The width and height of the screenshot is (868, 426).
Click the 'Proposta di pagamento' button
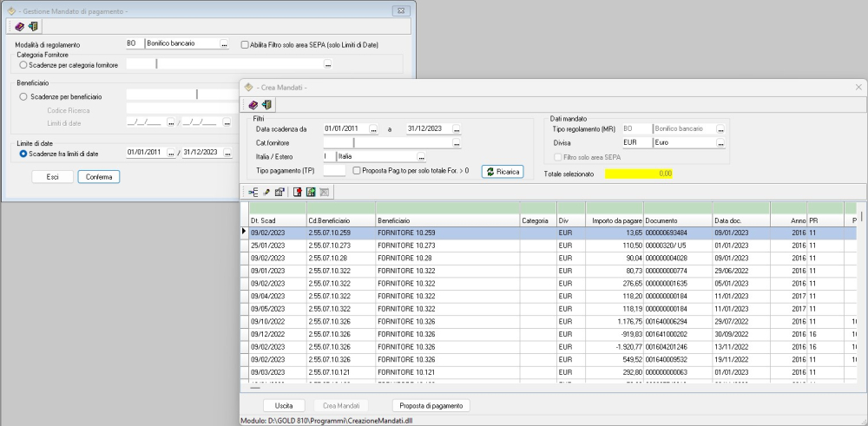click(431, 405)
